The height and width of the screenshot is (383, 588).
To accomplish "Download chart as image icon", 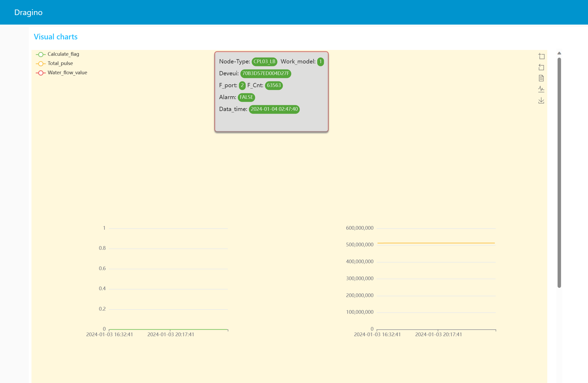I will [541, 100].
